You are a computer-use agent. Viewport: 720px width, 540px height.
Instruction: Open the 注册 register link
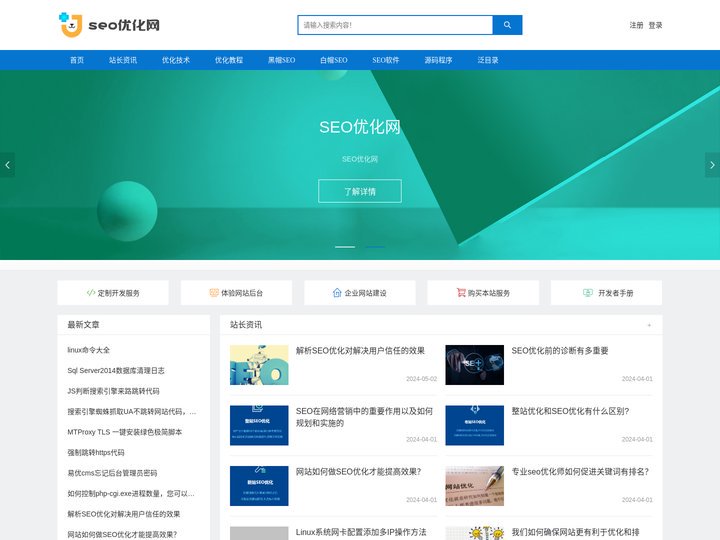click(636, 25)
